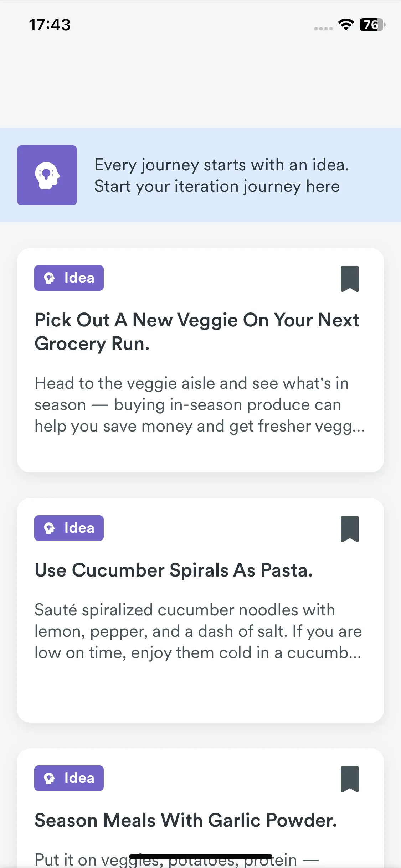Open 'Use Cucumber Spirals As Pasta' title
Viewport: 401px width, 868px height.
pyautogui.click(x=174, y=570)
